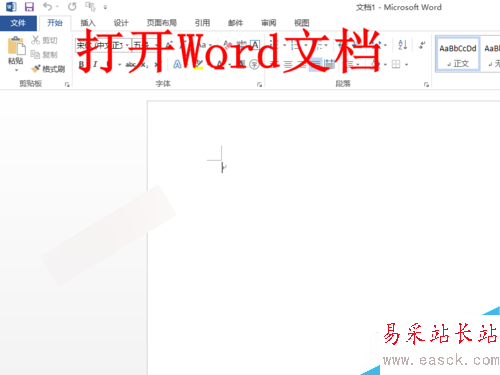The image size is (500, 375).
Task: Expand the Paste options arrow
Action: pos(16,70)
